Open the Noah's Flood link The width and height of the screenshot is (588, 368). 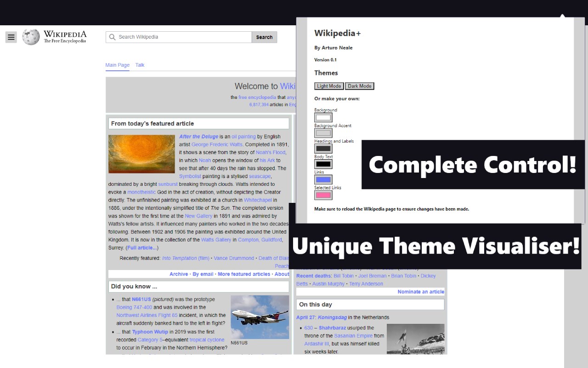point(271,152)
